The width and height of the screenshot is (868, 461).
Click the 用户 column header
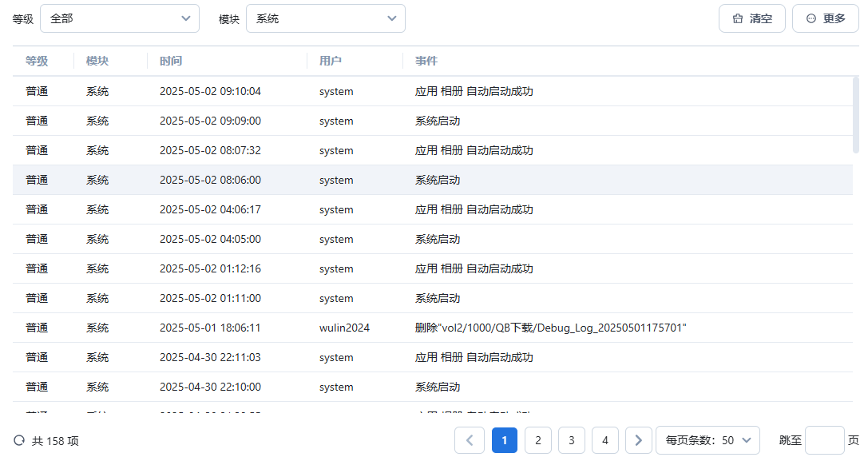[331, 61]
